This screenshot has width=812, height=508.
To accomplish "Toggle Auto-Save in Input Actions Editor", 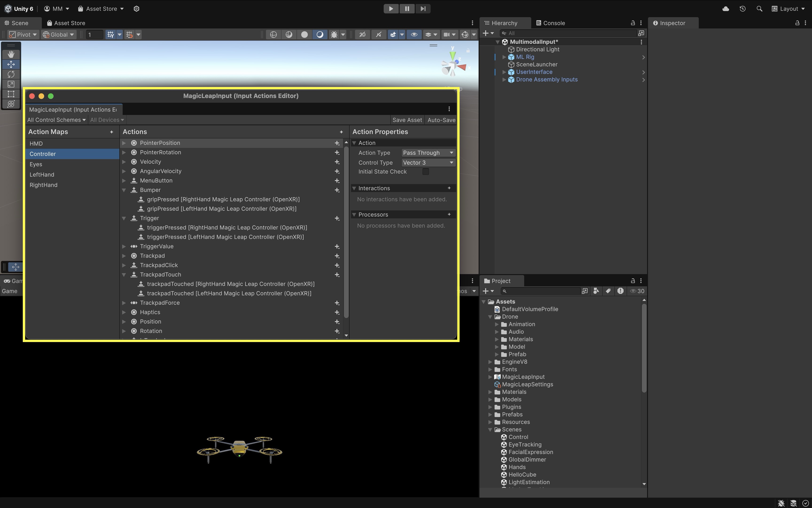I will click(x=441, y=120).
